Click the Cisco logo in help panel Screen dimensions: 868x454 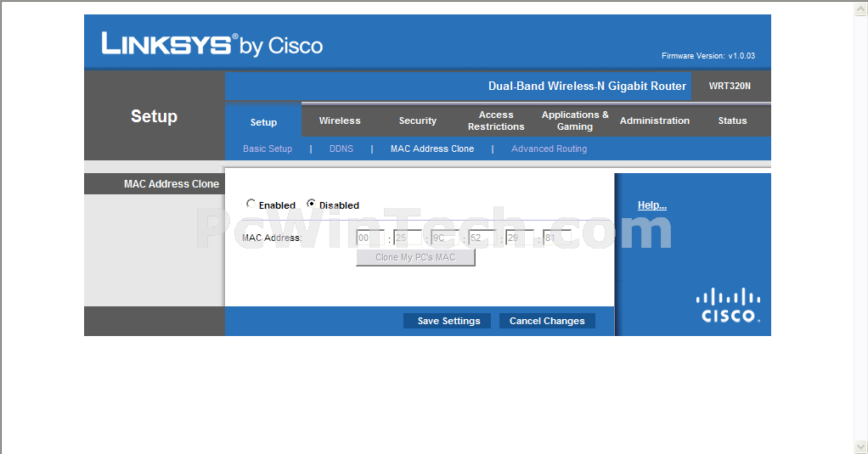pyautogui.click(x=728, y=305)
